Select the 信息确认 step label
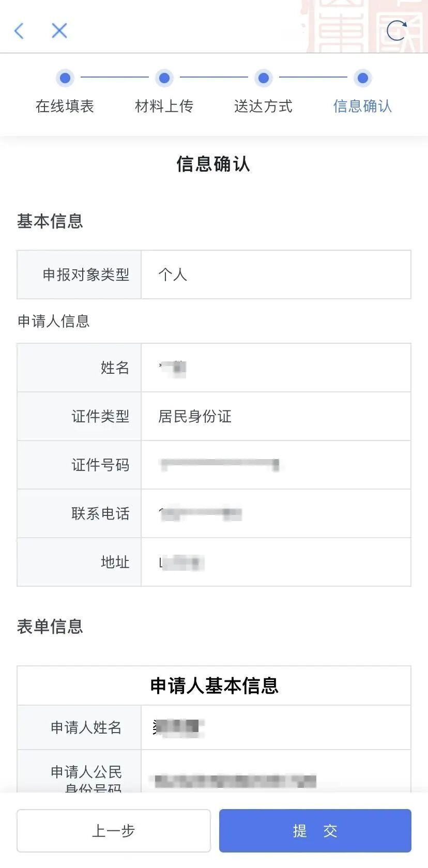This screenshot has width=428, height=868. coord(362,106)
